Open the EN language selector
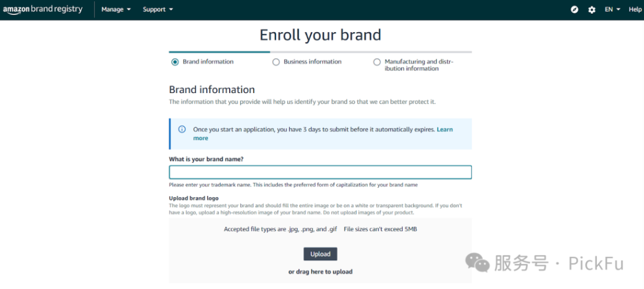Viewport: 644px width, 289px height. (613, 9)
